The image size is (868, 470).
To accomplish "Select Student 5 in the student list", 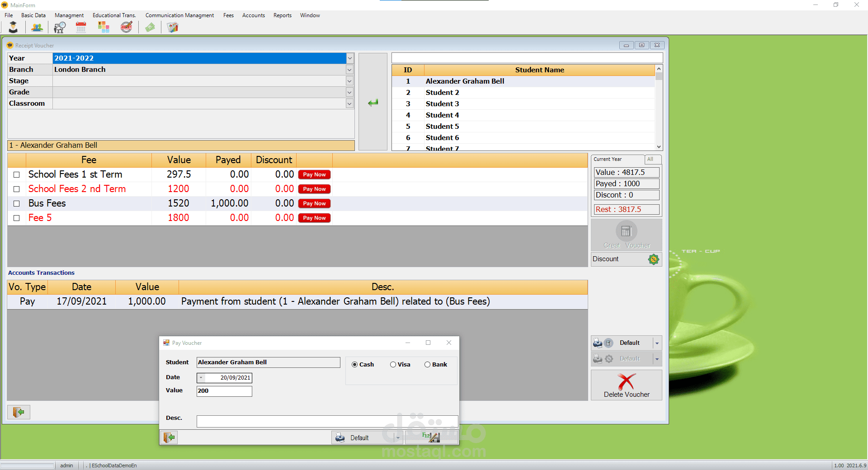I will click(523, 127).
